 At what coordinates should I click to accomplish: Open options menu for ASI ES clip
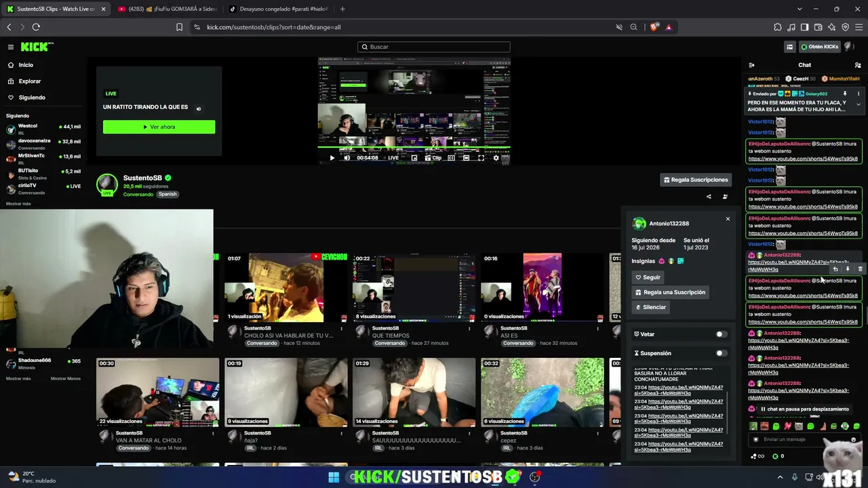(598, 329)
